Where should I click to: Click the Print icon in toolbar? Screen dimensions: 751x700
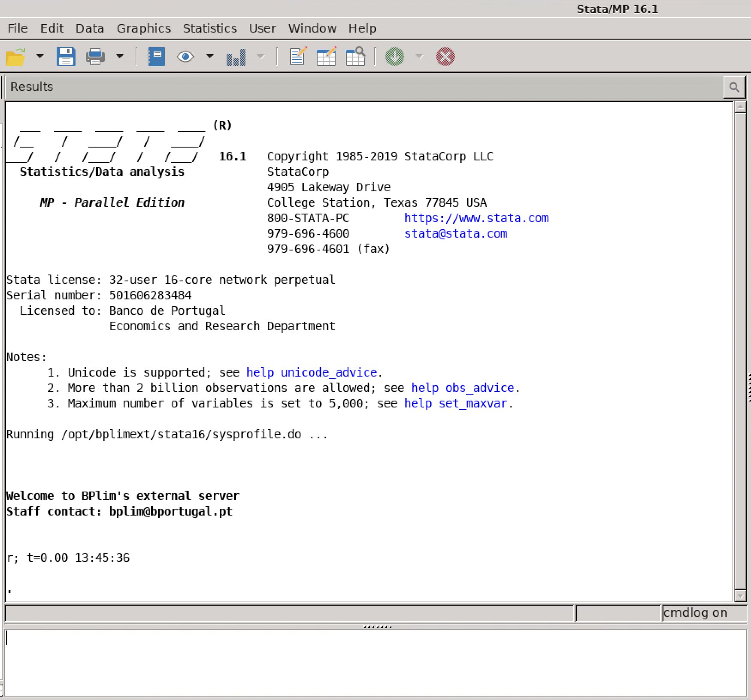coord(95,57)
